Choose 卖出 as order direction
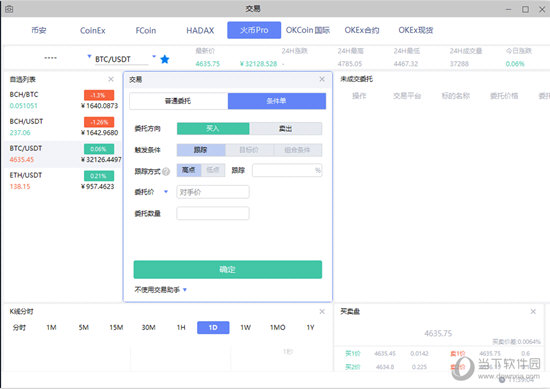550x389 pixels. (286, 129)
